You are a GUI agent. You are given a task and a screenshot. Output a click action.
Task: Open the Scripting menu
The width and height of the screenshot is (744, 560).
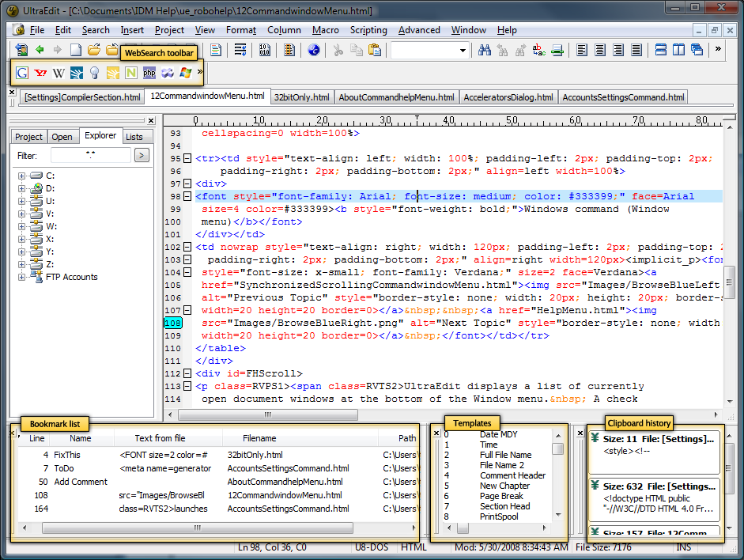[368, 30]
